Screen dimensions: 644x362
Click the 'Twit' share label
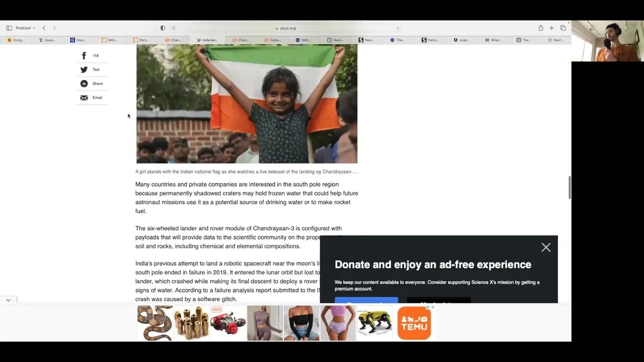[96, 70]
